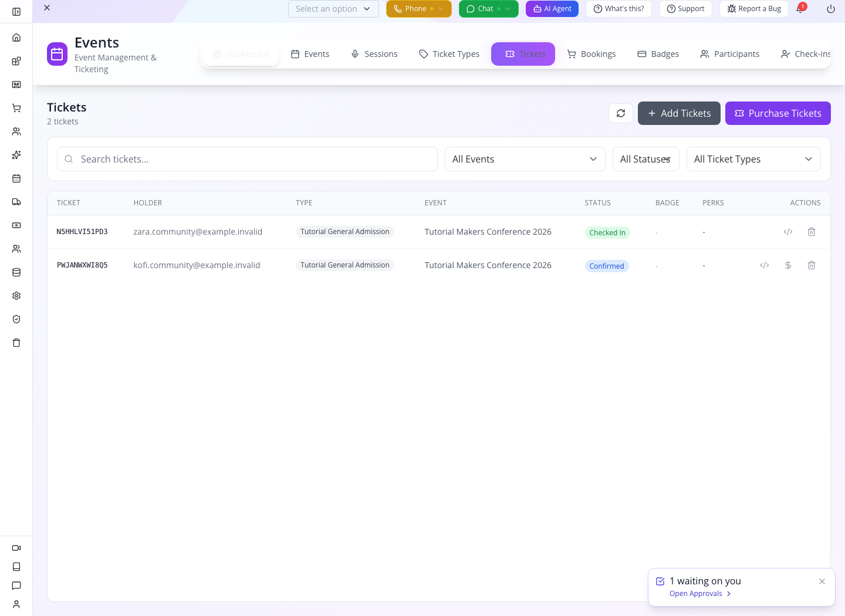845x616 pixels.
Task: Focus the Search tickets input field
Action: [247, 159]
